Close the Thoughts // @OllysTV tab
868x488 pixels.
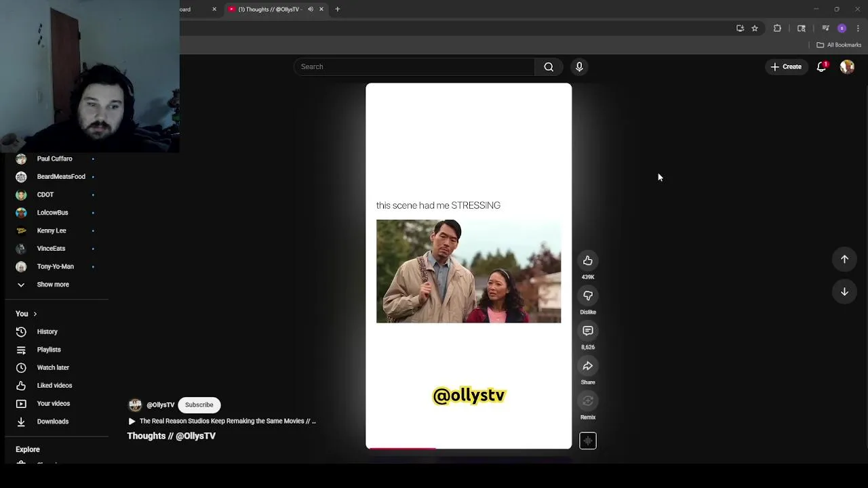click(x=321, y=9)
